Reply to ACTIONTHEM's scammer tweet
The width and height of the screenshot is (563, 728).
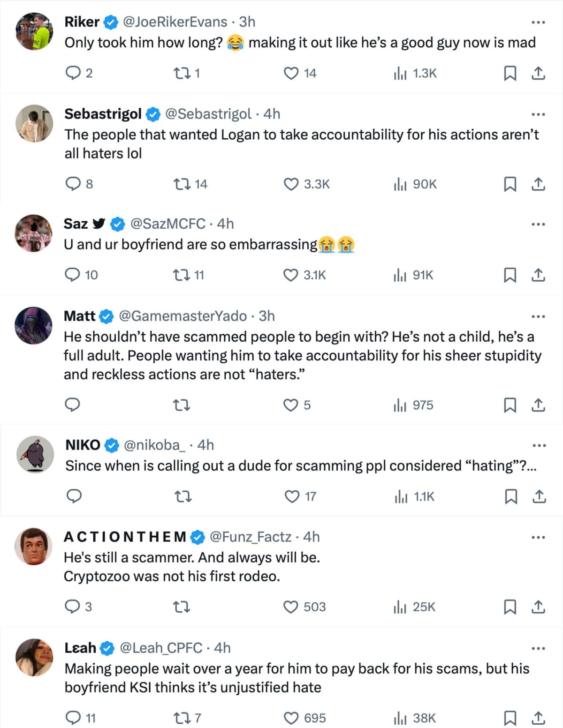pos(72,607)
